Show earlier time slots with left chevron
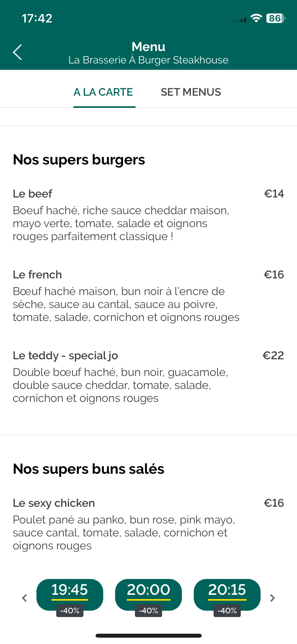Viewport: 297px width, 644px height. [x=25, y=598]
